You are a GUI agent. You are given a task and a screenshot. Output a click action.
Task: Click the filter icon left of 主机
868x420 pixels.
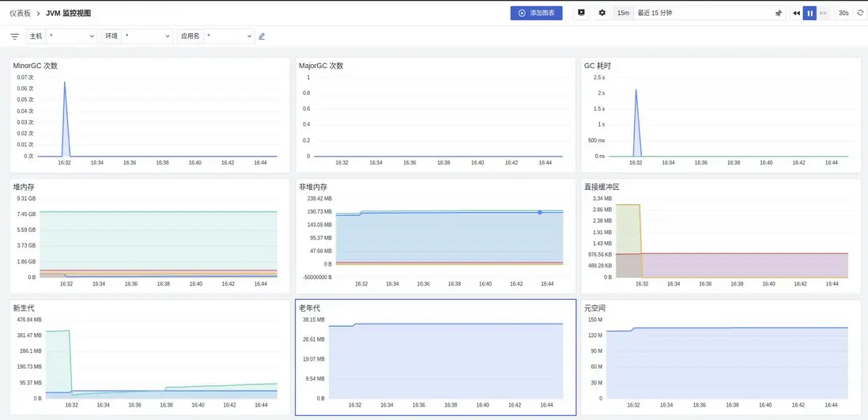pyautogui.click(x=14, y=36)
